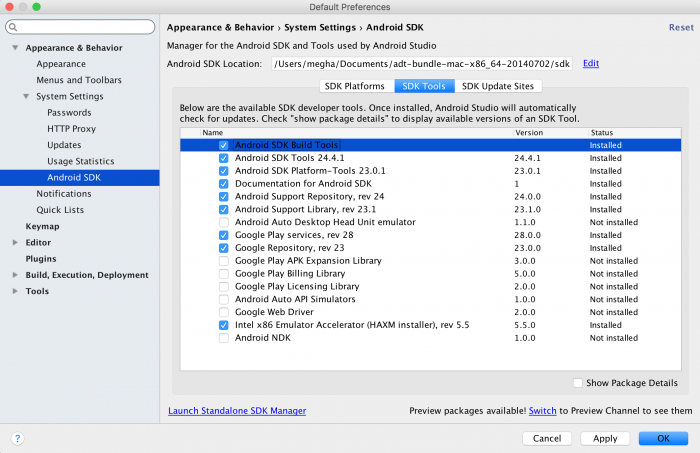Expand the Tools section arrow
This screenshot has width=700, height=453.
click(x=15, y=291)
